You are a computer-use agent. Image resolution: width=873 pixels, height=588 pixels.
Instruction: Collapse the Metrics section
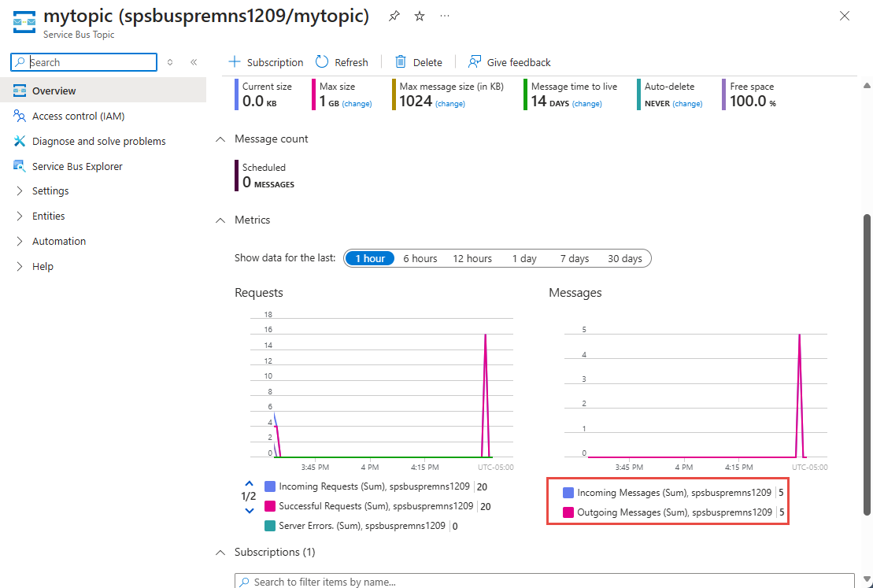point(220,220)
